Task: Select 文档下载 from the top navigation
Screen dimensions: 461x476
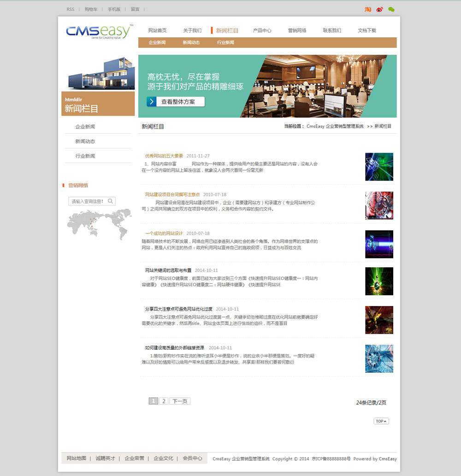Action: click(367, 30)
